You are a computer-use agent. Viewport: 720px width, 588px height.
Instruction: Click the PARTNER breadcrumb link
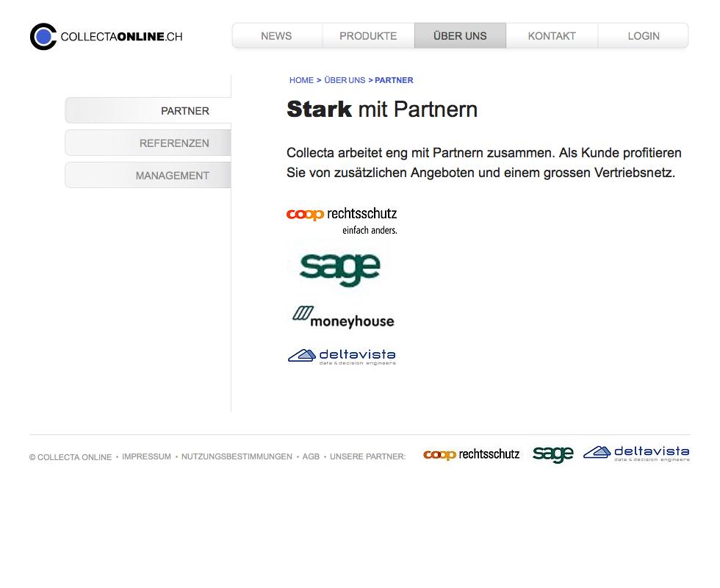394,80
